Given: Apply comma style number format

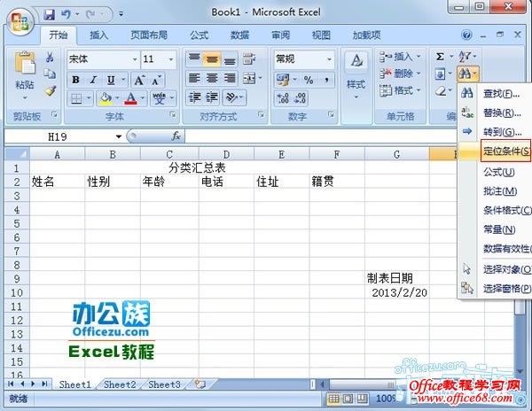Looking at the screenshot, I should (x=326, y=80).
